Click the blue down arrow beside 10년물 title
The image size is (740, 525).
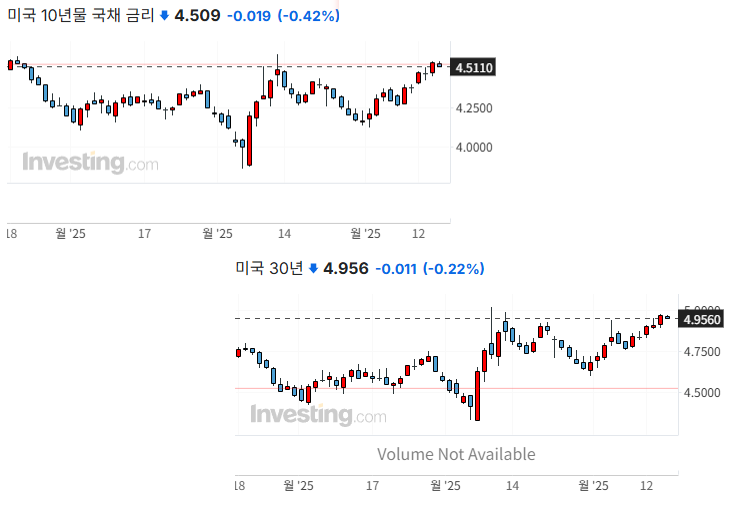tap(164, 16)
